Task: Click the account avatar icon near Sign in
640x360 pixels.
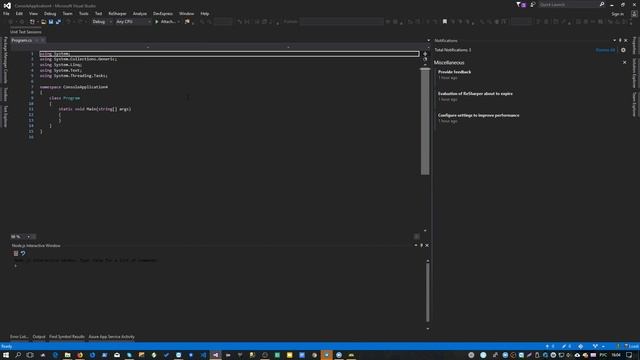Action: (634, 13)
